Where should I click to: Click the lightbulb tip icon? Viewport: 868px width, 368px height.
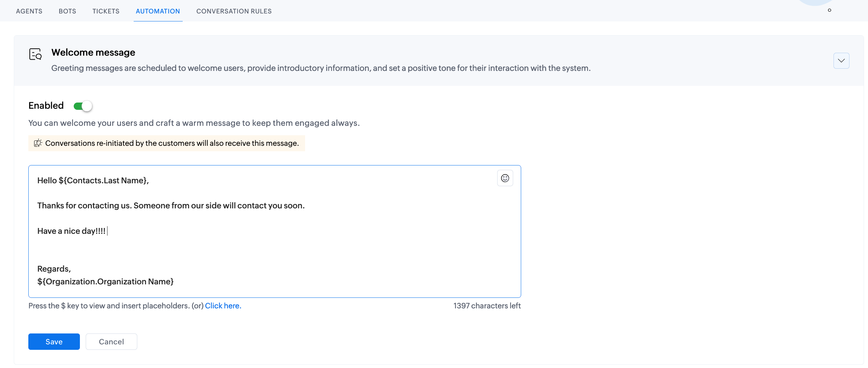point(38,143)
